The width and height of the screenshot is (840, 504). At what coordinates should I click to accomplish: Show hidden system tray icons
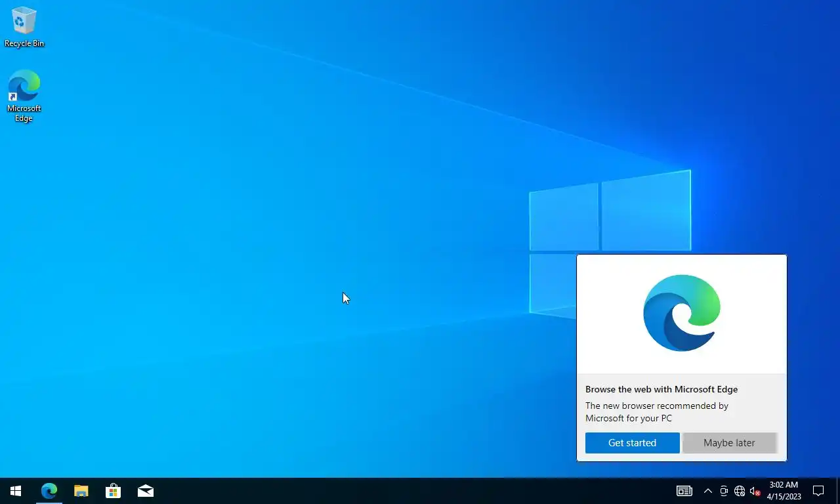pos(707,491)
